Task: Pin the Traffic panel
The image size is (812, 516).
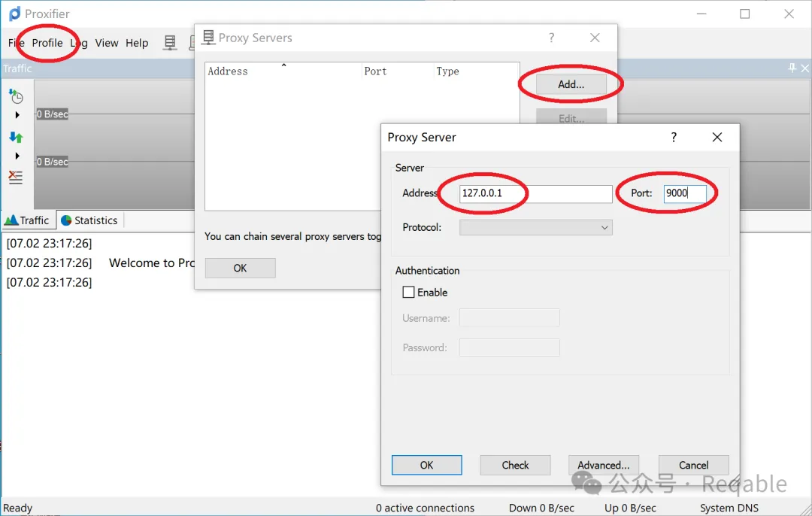Action: [x=792, y=68]
